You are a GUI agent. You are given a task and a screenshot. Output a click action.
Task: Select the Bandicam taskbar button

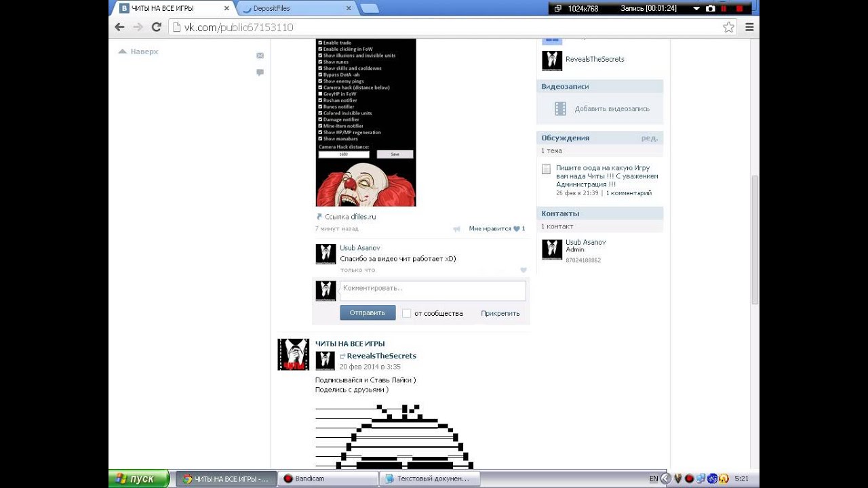(328, 479)
